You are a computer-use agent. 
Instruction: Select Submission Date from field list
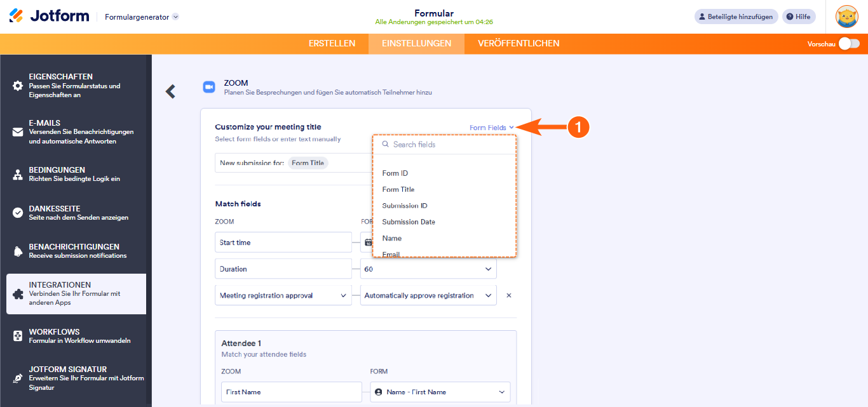click(x=409, y=222)
